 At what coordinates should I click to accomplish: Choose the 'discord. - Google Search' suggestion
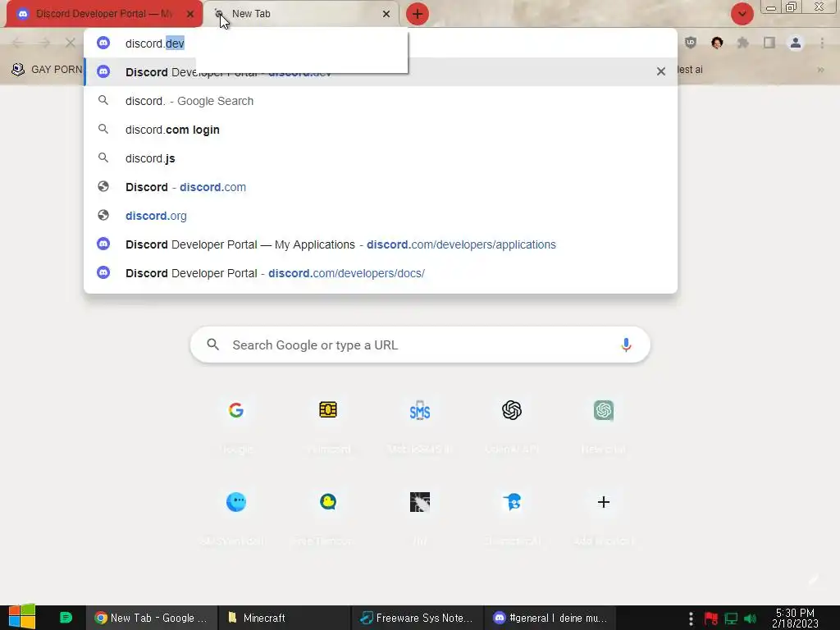381,101
